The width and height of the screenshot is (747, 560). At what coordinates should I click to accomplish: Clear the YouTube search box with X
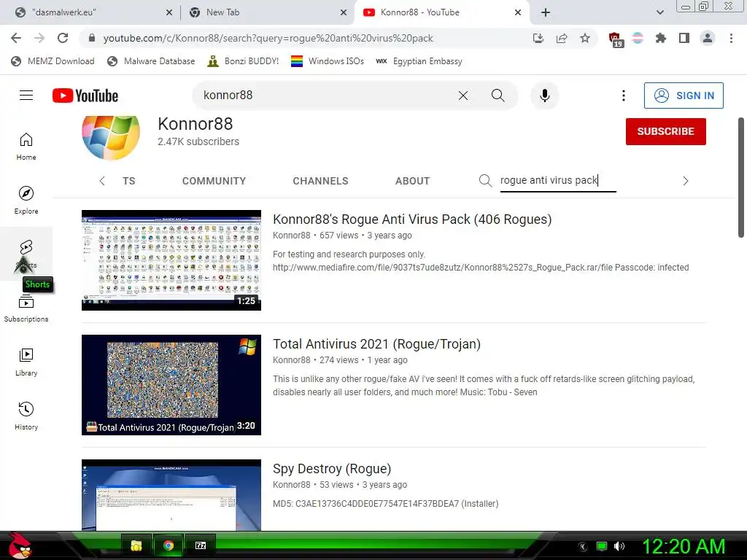(x=463, y=96)
